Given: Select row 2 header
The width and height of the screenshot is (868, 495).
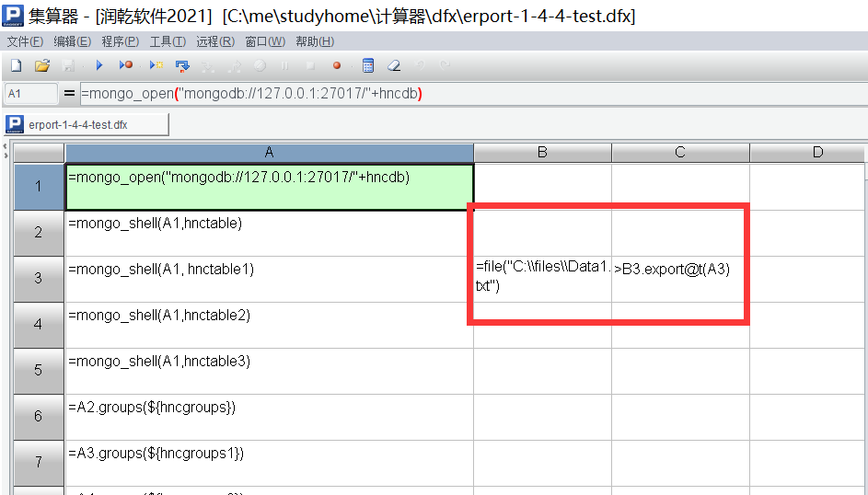Looking at the screenshot, I should pyautogui.click(x=38, y=233).
